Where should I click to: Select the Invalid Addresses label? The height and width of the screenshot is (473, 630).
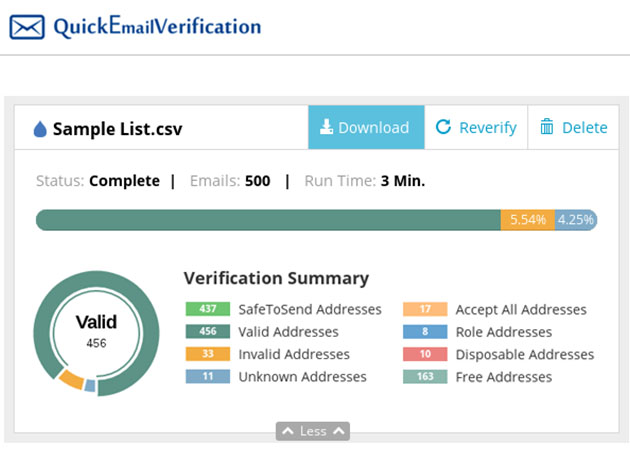point(294,354)
